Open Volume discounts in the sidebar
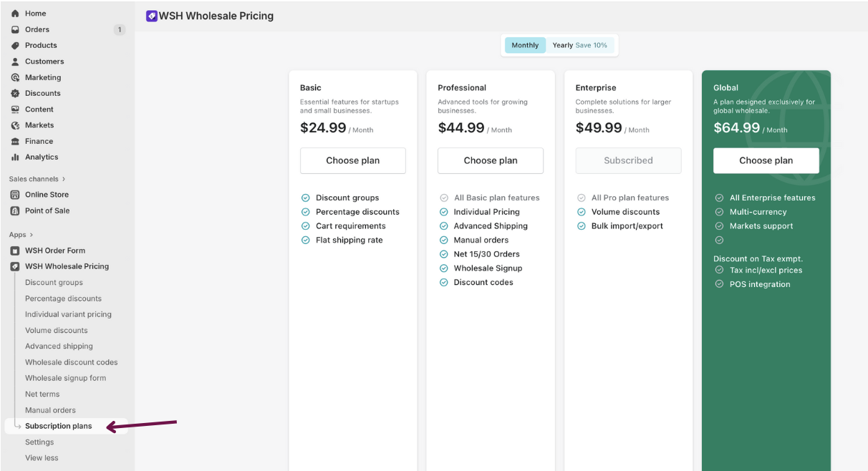868x471 pixels. point(56,331)
